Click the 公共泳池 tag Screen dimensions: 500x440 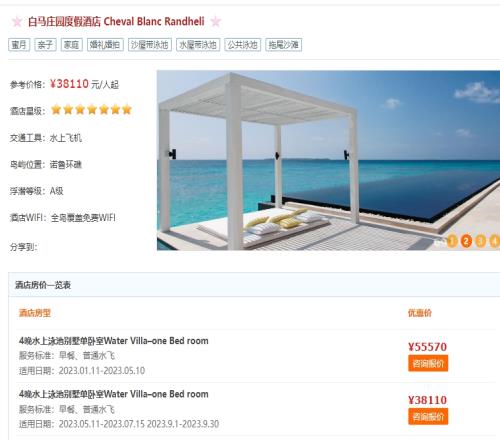[x=243, y=45]
